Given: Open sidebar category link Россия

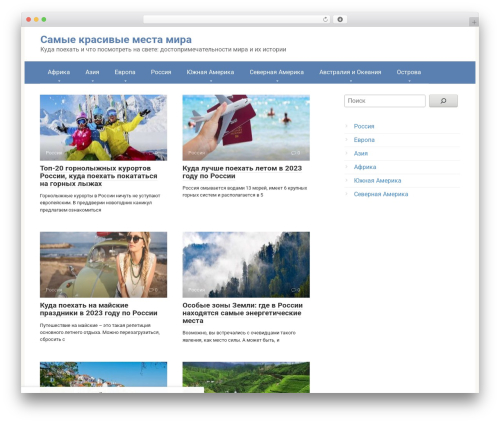Looking at the screenshot, I should pyautogui.click(x=364, y=126).
